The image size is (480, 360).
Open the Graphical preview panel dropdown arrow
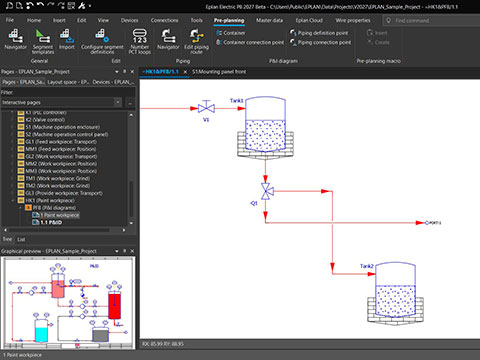(x=117, y=251)
